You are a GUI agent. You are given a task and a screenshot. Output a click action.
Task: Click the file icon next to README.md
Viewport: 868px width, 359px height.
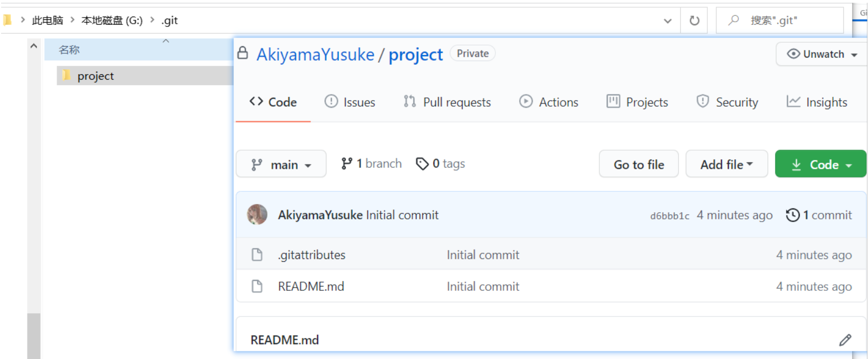click(x=257, y=286)
